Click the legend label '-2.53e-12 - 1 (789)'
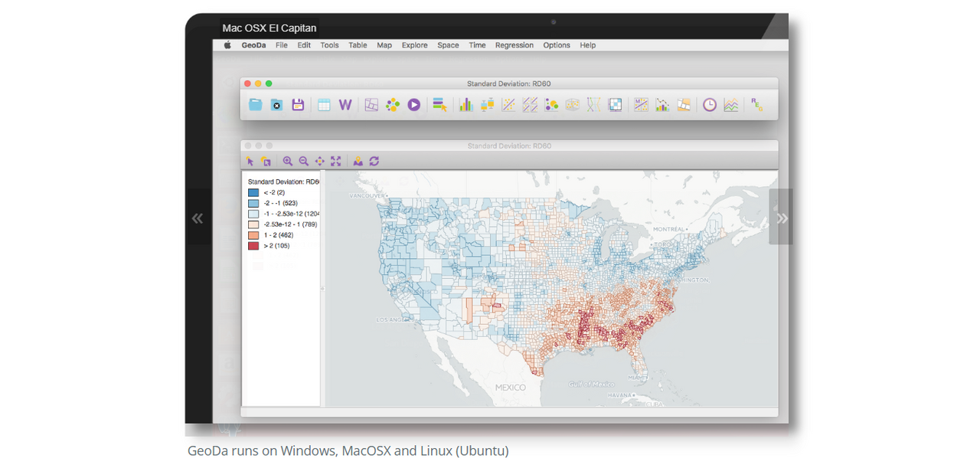 290,224
